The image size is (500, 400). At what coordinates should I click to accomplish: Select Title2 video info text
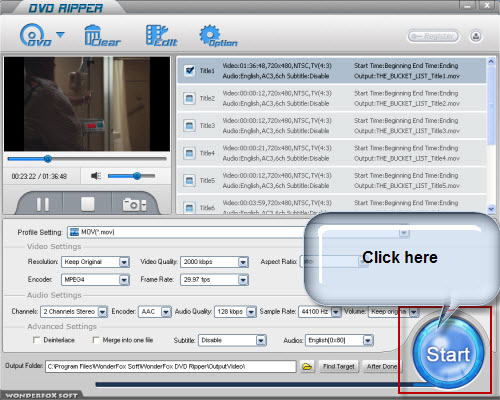click(x=277, y=93)
